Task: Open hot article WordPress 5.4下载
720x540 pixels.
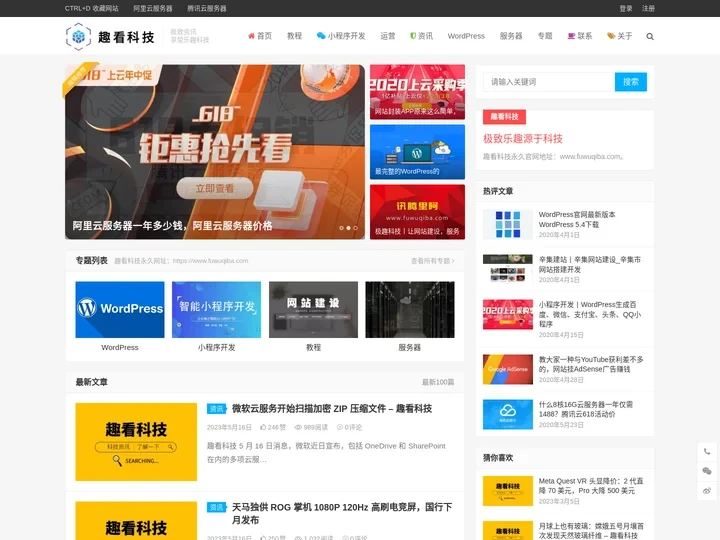Action: click(x=577, y=219)
